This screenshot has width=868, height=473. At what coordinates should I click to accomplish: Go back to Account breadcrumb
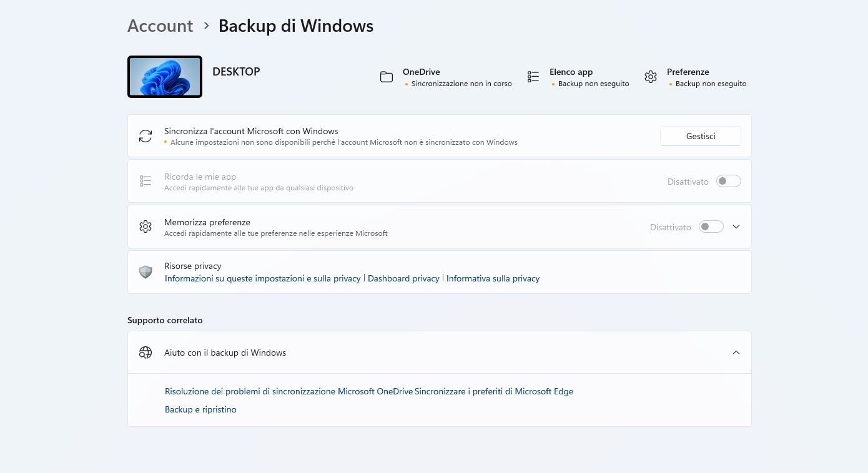[x=160, y=26]
